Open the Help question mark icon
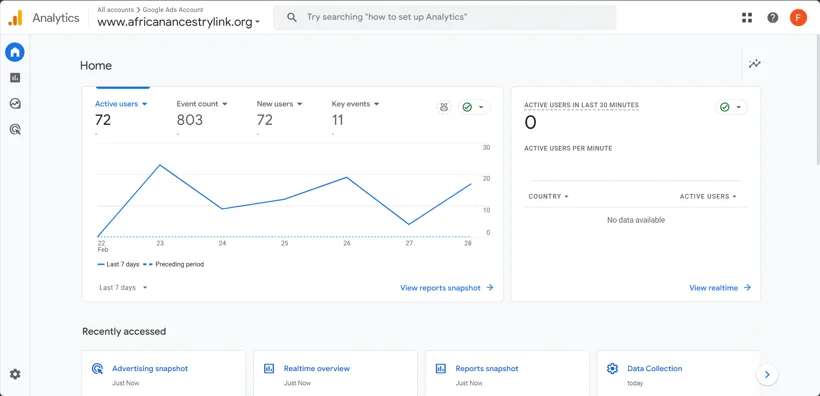Screen dimensions: 820x396 tap(772, 18)
